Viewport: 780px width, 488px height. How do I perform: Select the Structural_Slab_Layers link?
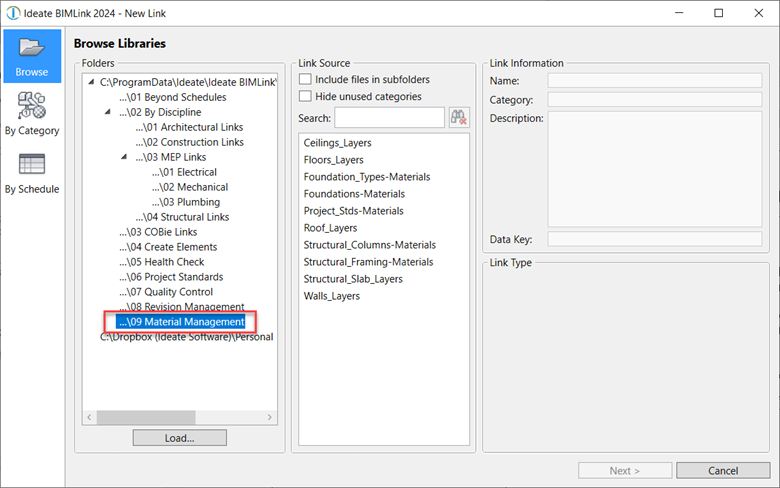tap(353, 278)
